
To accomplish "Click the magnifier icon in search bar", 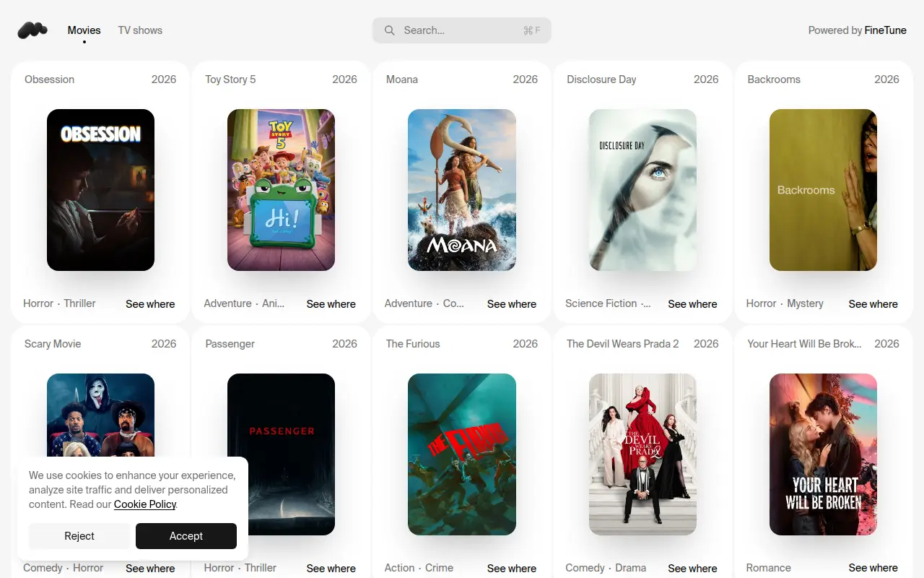I will [390, 30].
